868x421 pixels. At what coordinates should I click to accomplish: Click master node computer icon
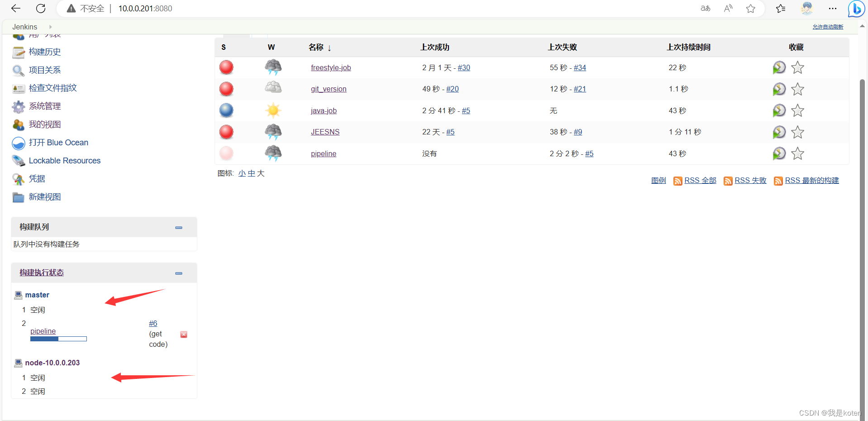point(18,295)
